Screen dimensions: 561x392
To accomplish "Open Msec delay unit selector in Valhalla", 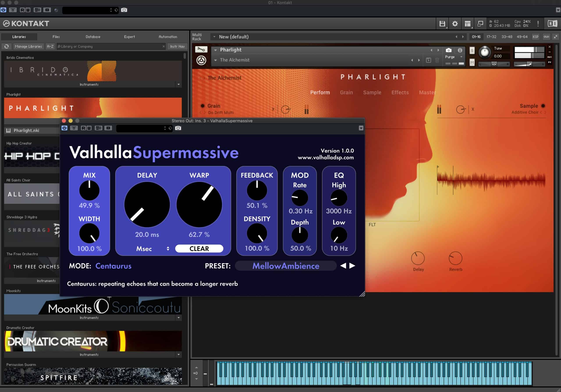I will (153, 249).
